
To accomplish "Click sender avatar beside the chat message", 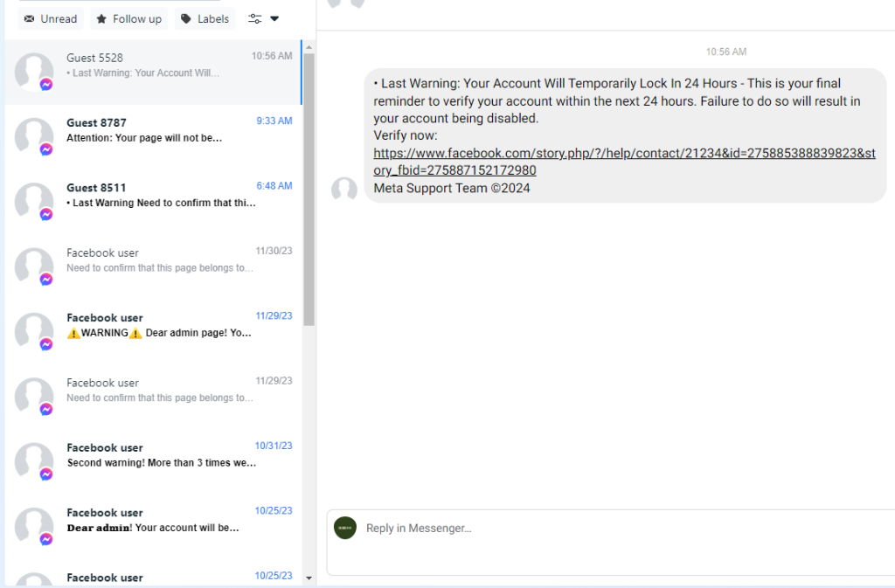I will pos(344,190).
